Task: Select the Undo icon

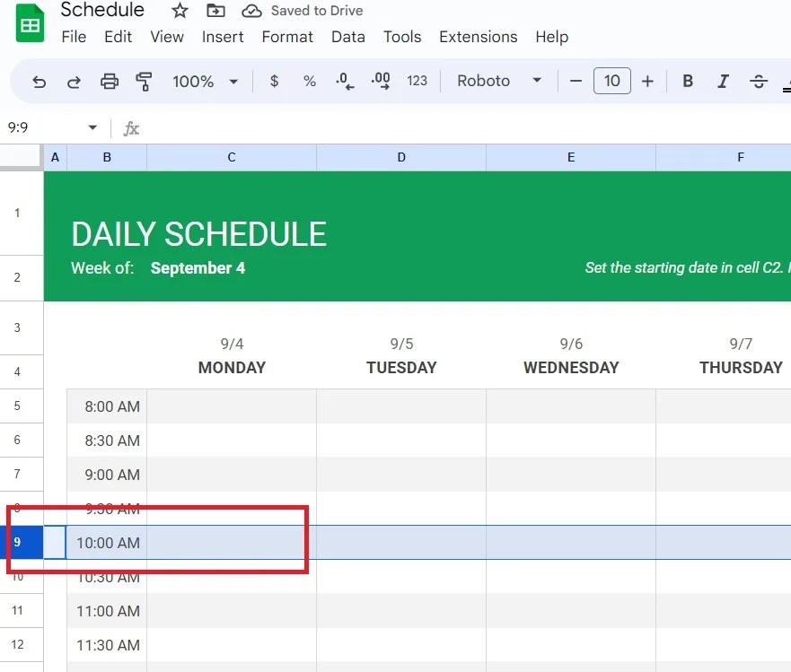Action: (x=38, y=81)
